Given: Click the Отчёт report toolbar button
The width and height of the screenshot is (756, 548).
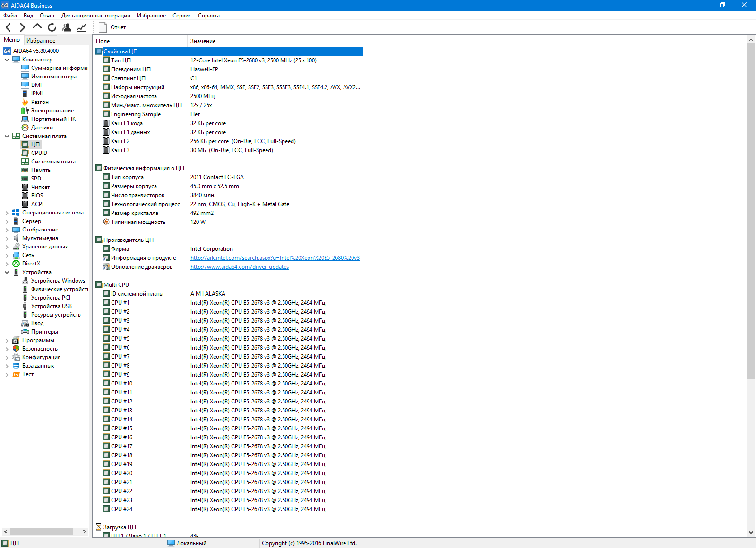Looking at the screenshot, I should click(x=112, y=27).
